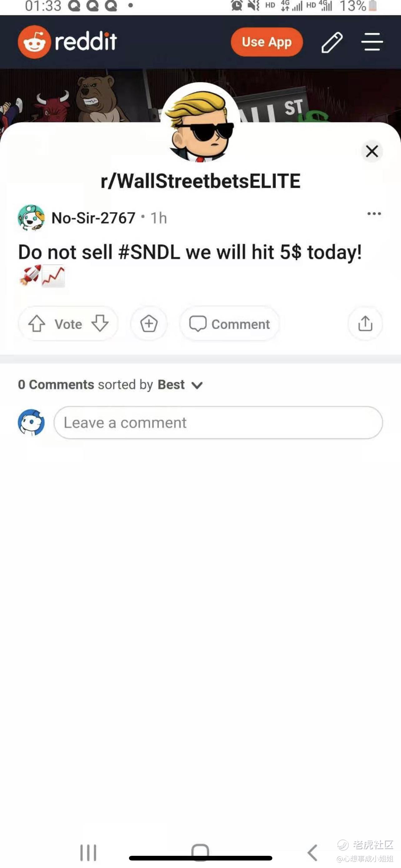The height and width of the screenshot is (868, 401).
Task: Open No-Sir-2767's user profile
Action: click(x=93, y=218)
